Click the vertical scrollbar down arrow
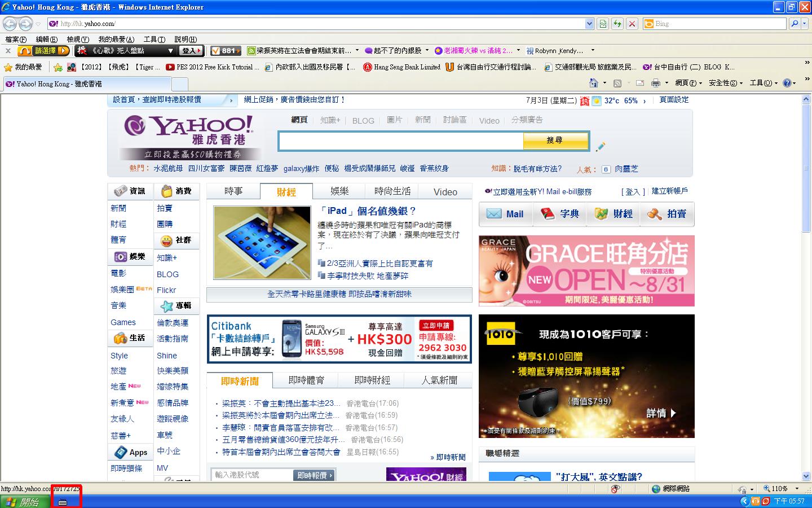Viewport: 812px width, 508px height. click(806, 476)
